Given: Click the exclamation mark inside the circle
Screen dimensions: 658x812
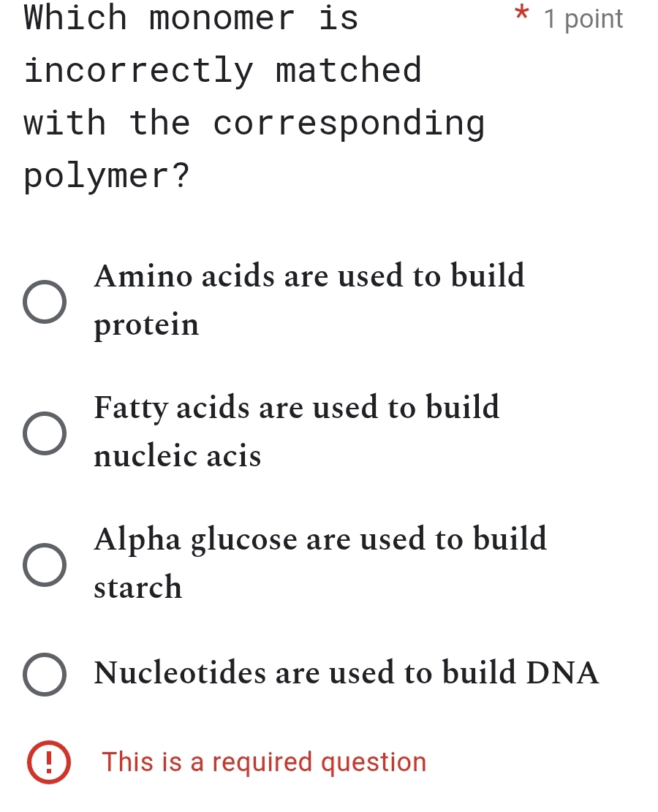Looking at the screenshot, I should pyautogui.click(x=48, y=762).
